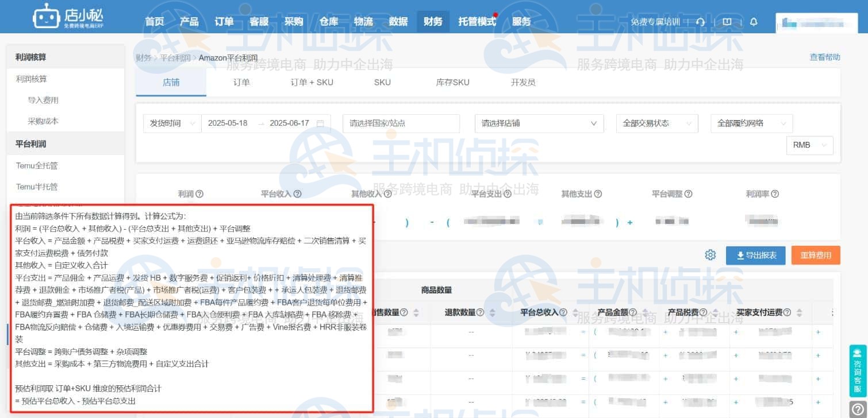Screen dimensions: 868x418
Task: Click the 请选择国家/站点 input field
Action: tap(401, 123)
